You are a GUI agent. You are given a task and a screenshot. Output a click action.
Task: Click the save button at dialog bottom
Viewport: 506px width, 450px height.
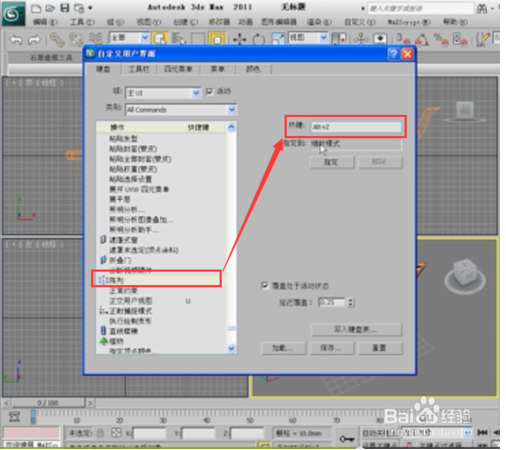coord(331,348)
